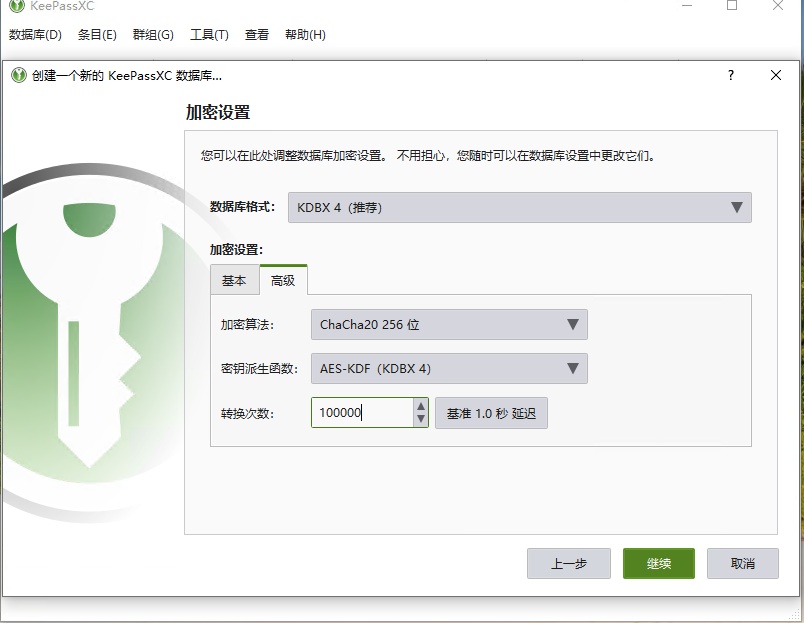Click the 继续 button
804x623 pixels.
pyautogui.click(x=658, y=563)
